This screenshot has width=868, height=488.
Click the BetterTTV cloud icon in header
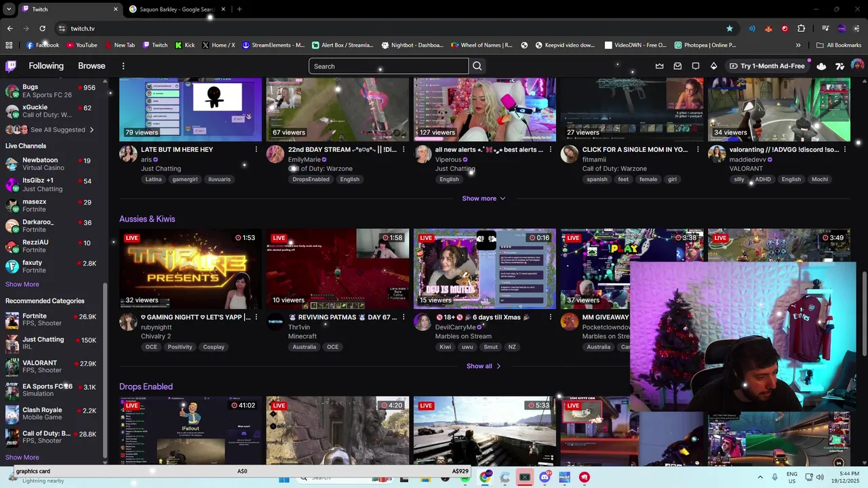click(x=821, y=66)
